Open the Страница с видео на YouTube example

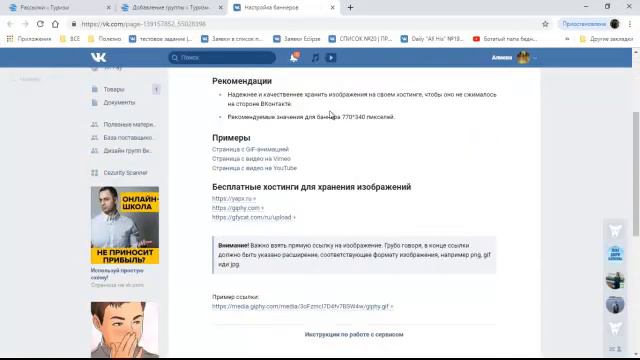tap(254, 168)
